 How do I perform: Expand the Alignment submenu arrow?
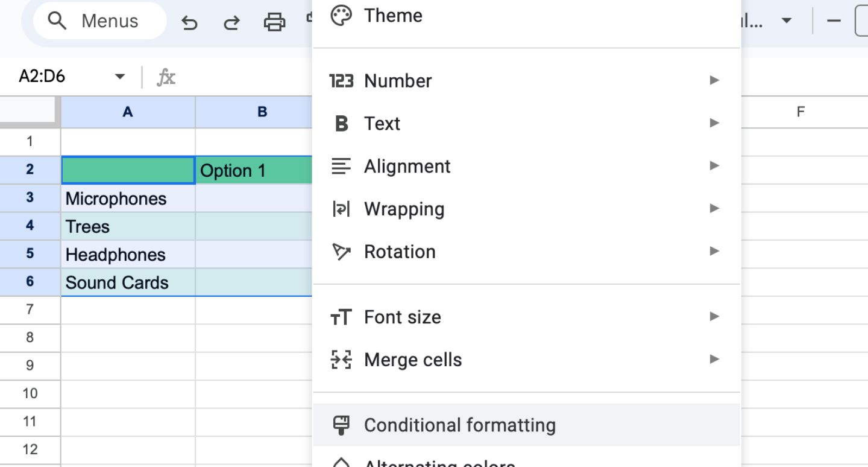(x=714, y=166)
